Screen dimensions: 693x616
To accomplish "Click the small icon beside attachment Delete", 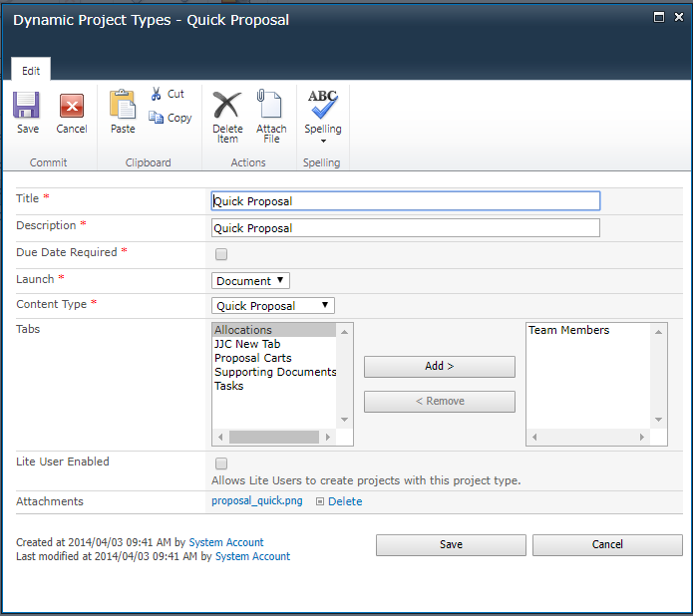I will (x=320, y=501).
